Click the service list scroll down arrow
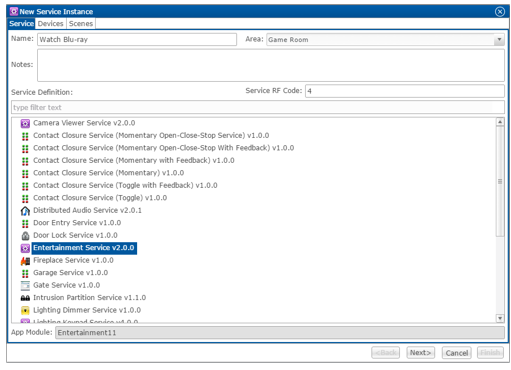The width and height of the screenshot is (511, 370). point(500,318)
